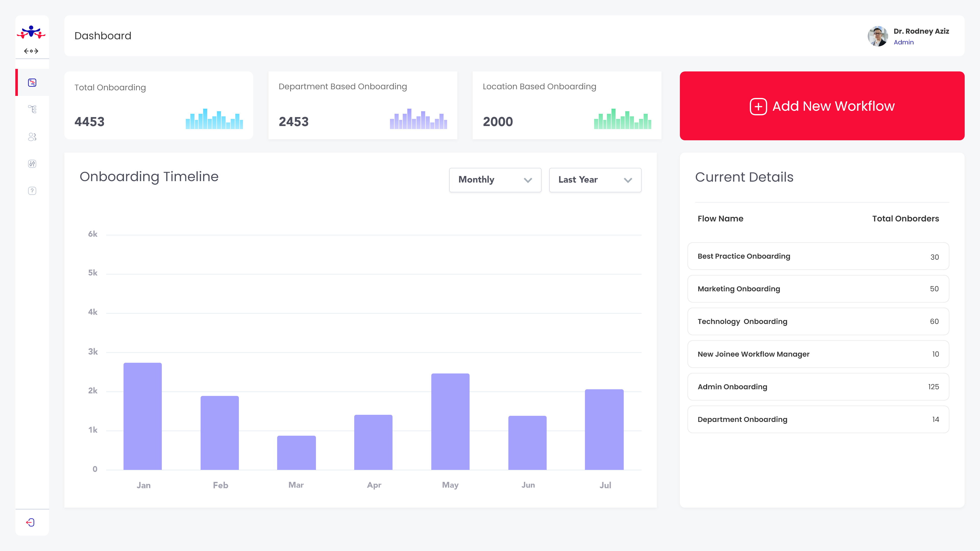
Task: Select the Best Practice Onboarding row
Action: click(x=818, y=256)
